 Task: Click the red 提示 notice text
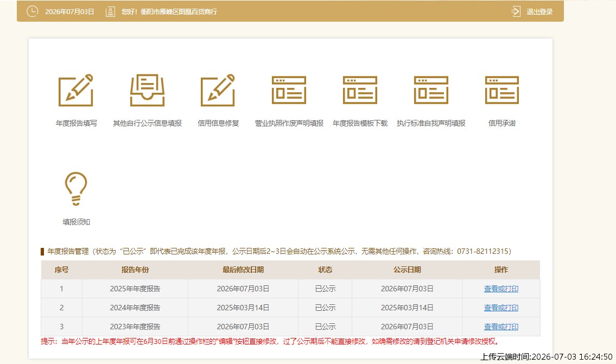coord(270,341)
